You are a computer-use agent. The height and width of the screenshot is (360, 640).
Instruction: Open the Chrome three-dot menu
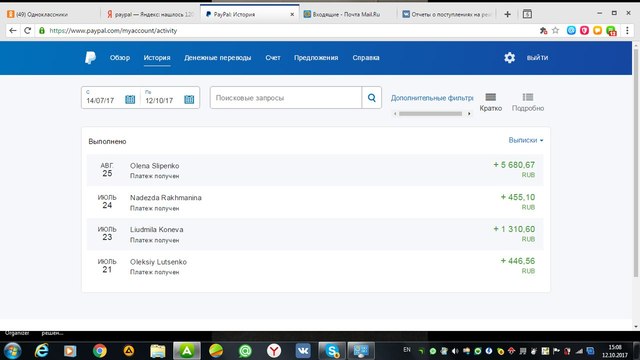(627, 31)
